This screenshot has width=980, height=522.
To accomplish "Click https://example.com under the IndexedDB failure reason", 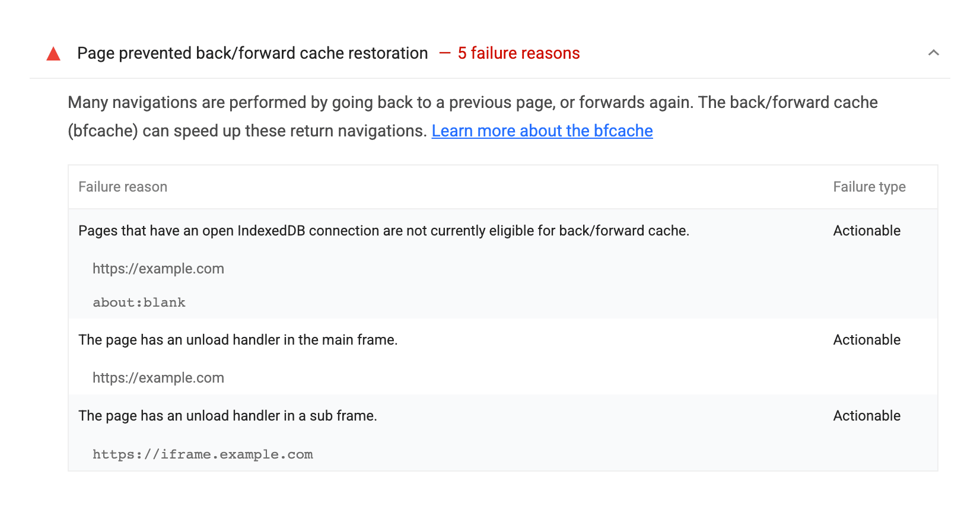I will point(158,269).
